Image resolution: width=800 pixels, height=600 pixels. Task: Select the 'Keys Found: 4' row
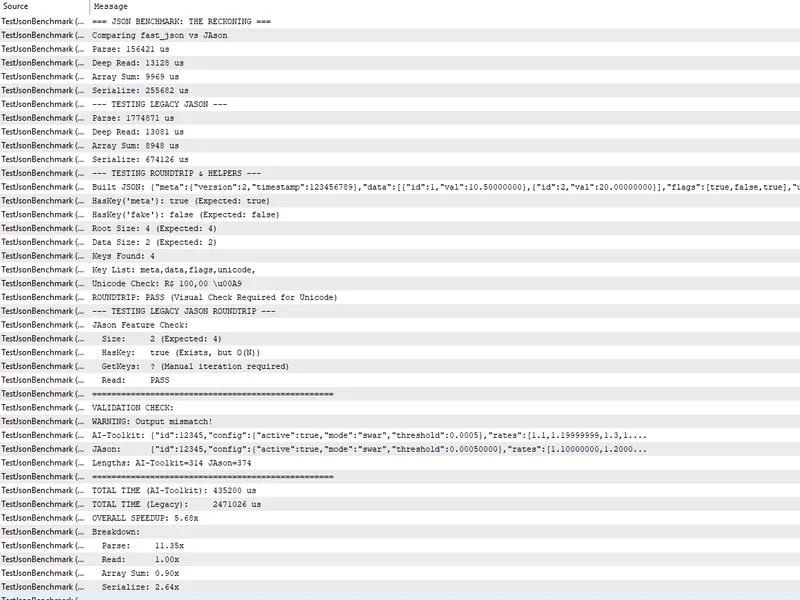pos(400,256)
